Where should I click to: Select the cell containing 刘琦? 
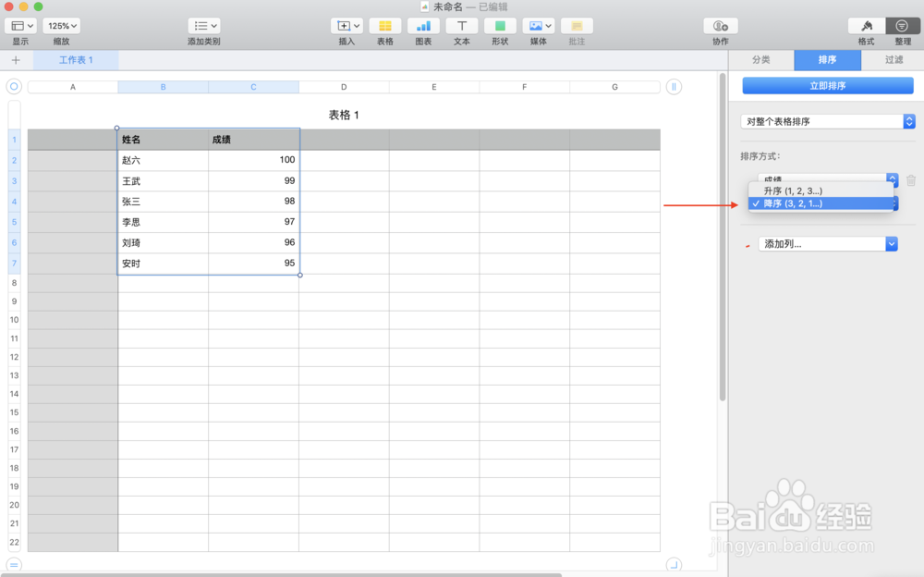(x=164, y=243)
